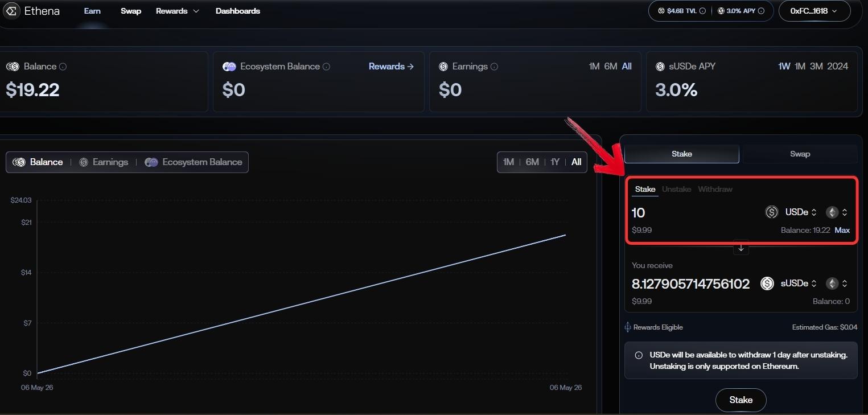The height and width of the screenshot is (415, 868).
Task: Choose the Unstake sub-tab
Action: [677, 190]
